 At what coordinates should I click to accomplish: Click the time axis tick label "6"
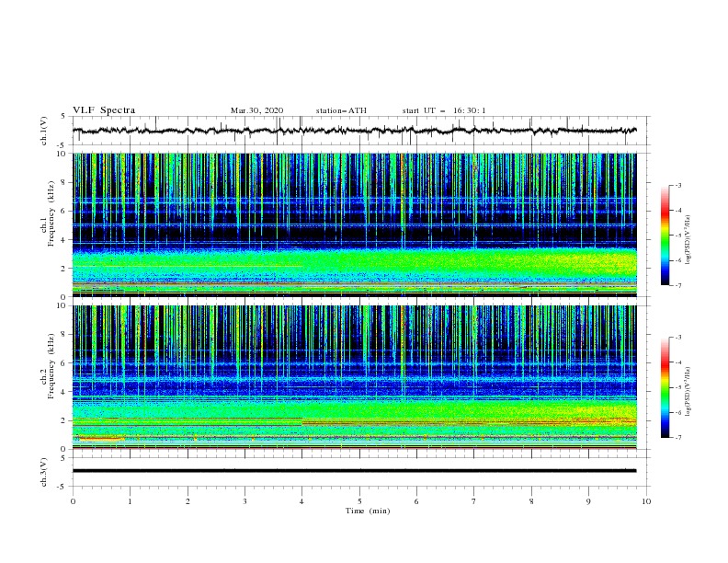(x=416, y=501)
